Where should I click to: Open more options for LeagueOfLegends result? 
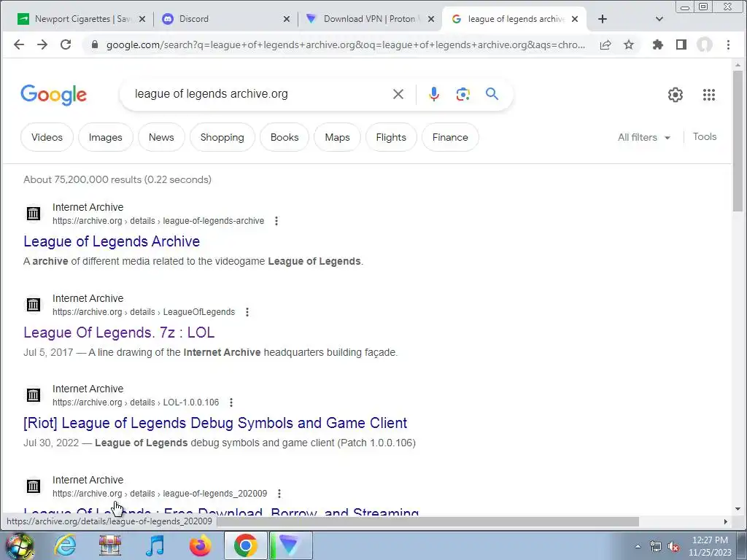tap(247, 312)
